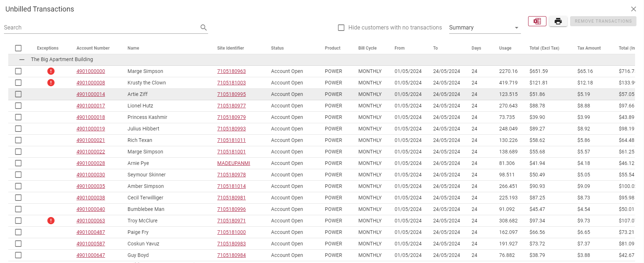The width and height of the screenshot is (644, 263).
Task: Open the Summary view dropdown
Action: click(x=484, y=28)
